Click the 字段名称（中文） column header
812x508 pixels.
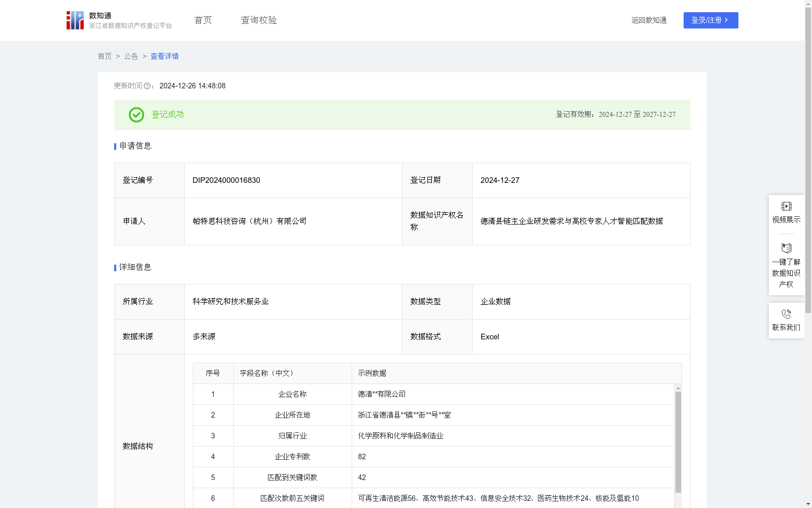click(293, 373)
